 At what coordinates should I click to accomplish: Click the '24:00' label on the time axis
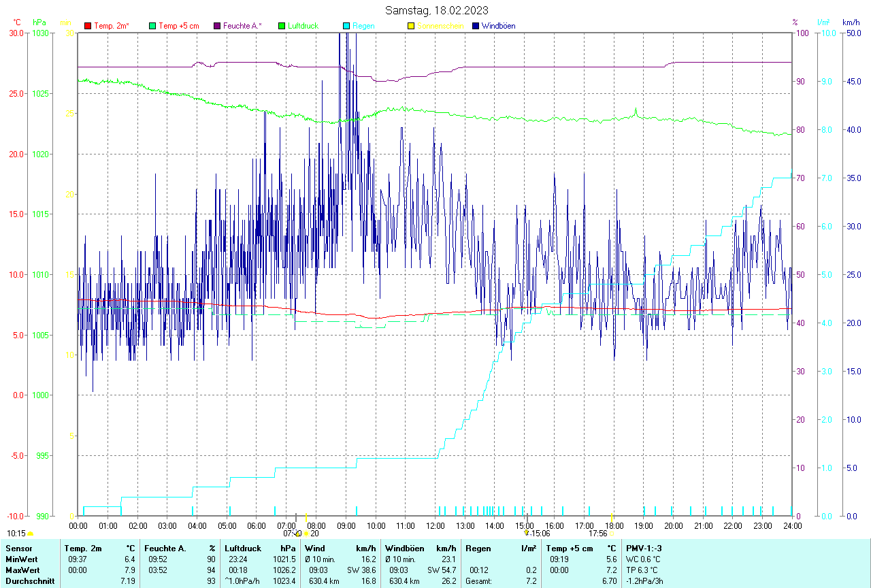pyautogui.click(x=792, y=525)
